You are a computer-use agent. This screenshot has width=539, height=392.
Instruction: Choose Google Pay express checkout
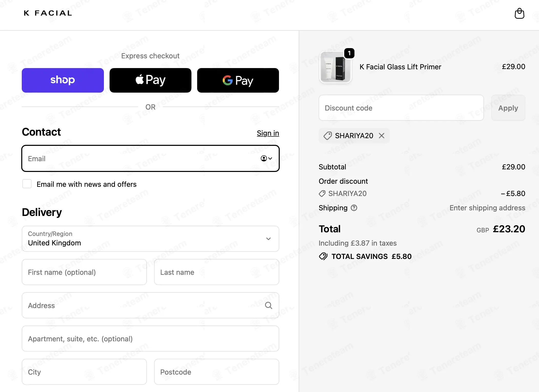coord(238,80)
